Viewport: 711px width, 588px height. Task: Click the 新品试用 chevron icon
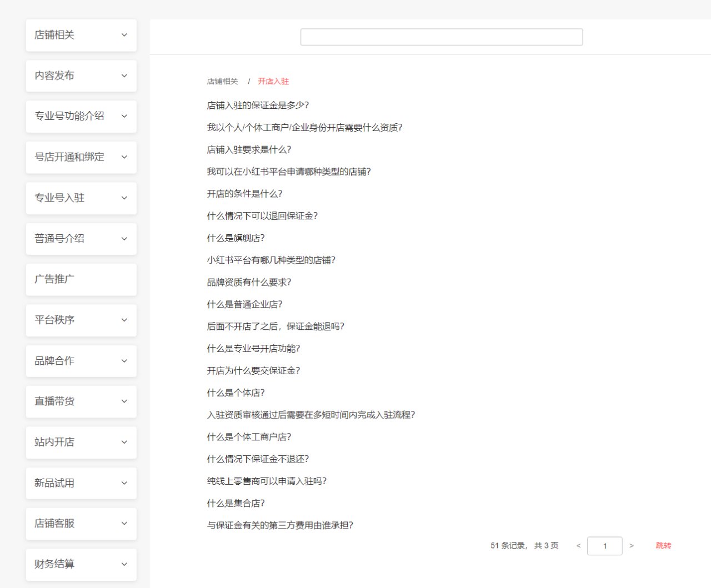[x=124, y=483]
